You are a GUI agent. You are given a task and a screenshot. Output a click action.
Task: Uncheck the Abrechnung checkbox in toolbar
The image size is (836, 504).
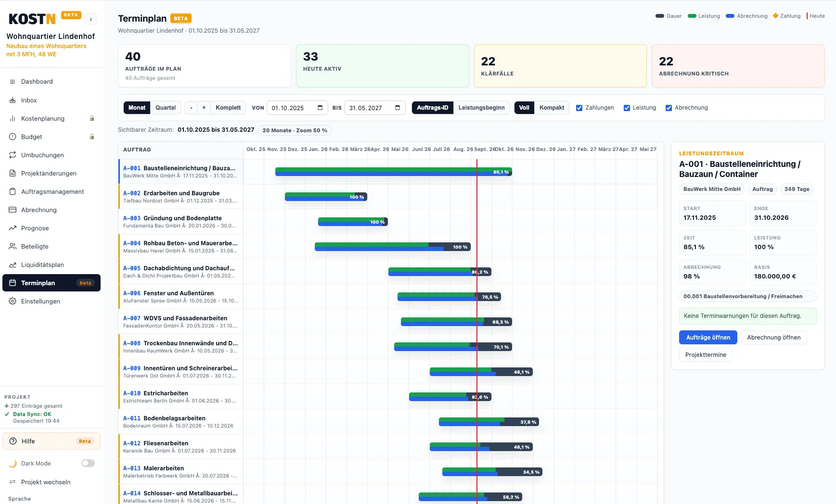tap(669, 108)
